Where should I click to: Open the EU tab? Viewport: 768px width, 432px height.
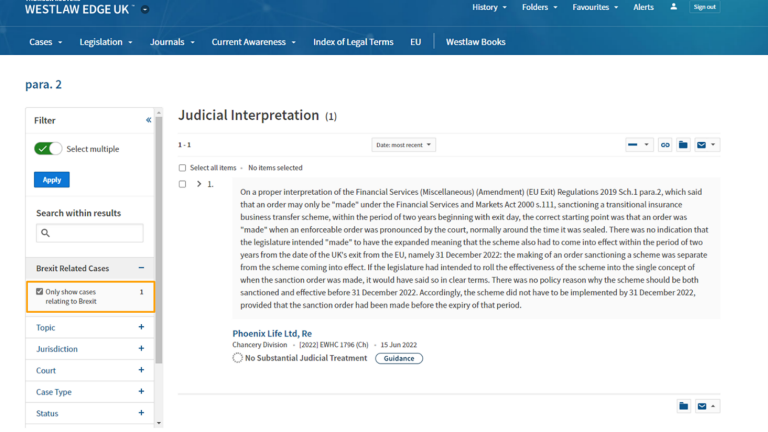coord(415,42)
